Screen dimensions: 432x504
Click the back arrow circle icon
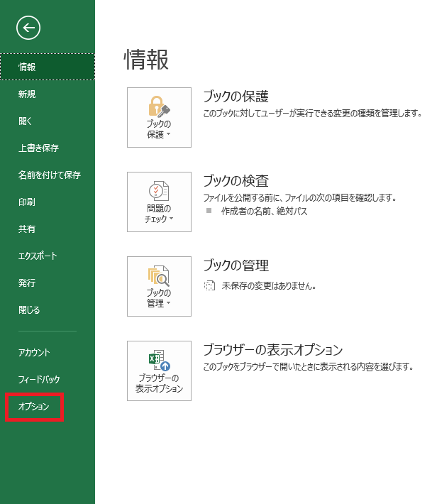pos(28,28)
